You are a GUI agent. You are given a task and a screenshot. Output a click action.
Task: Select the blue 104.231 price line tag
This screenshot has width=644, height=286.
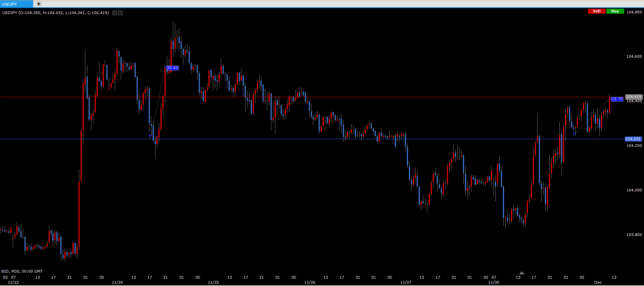pyautogui.click(x=633, y=139)
